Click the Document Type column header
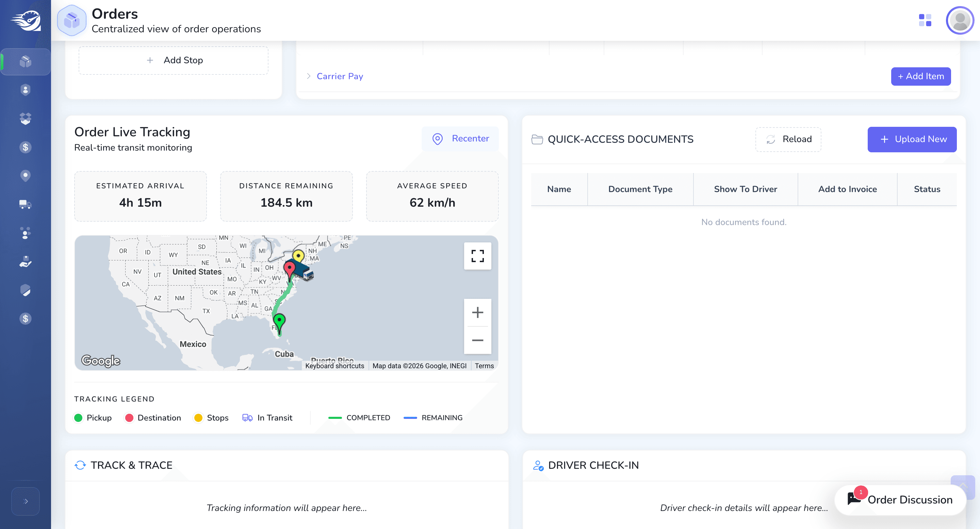 [x=640, y=189]
